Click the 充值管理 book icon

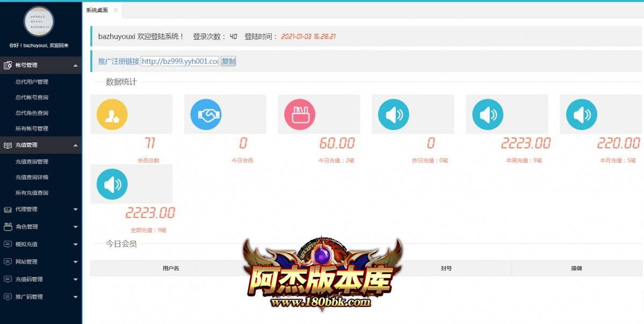click(x=8, y=146)
